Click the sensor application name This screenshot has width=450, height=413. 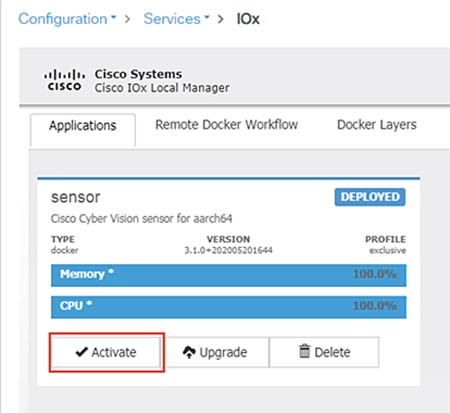pyautogui.click(x=75, y=197)
